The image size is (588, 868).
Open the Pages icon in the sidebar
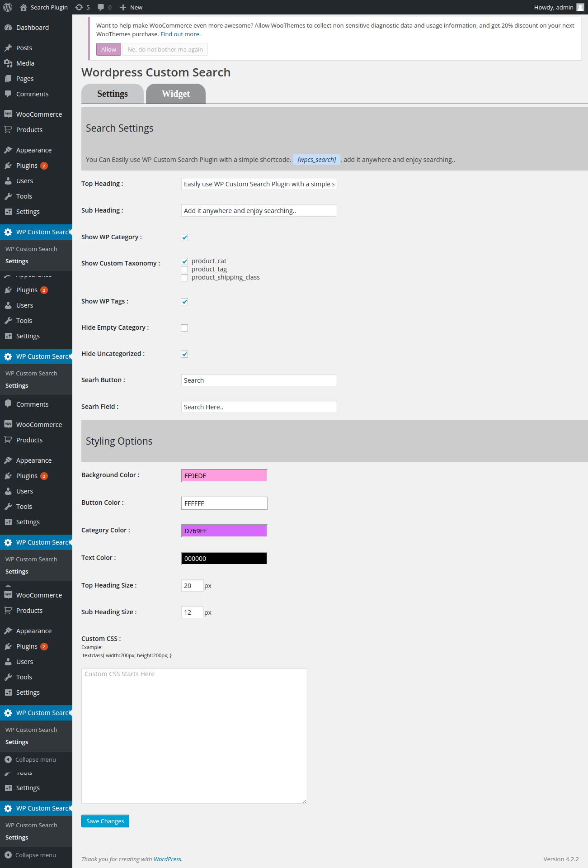(8, 79)
